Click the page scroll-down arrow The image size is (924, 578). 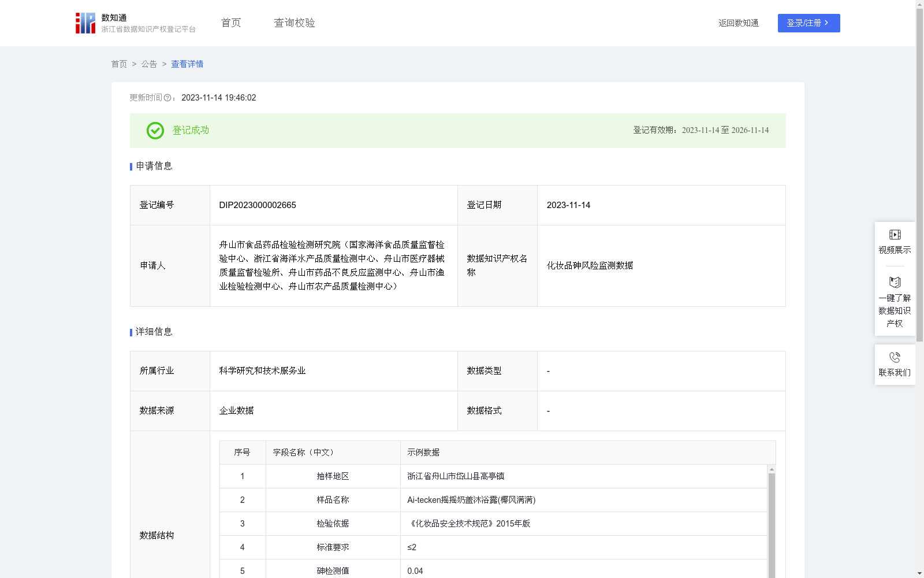coord(919,573)
